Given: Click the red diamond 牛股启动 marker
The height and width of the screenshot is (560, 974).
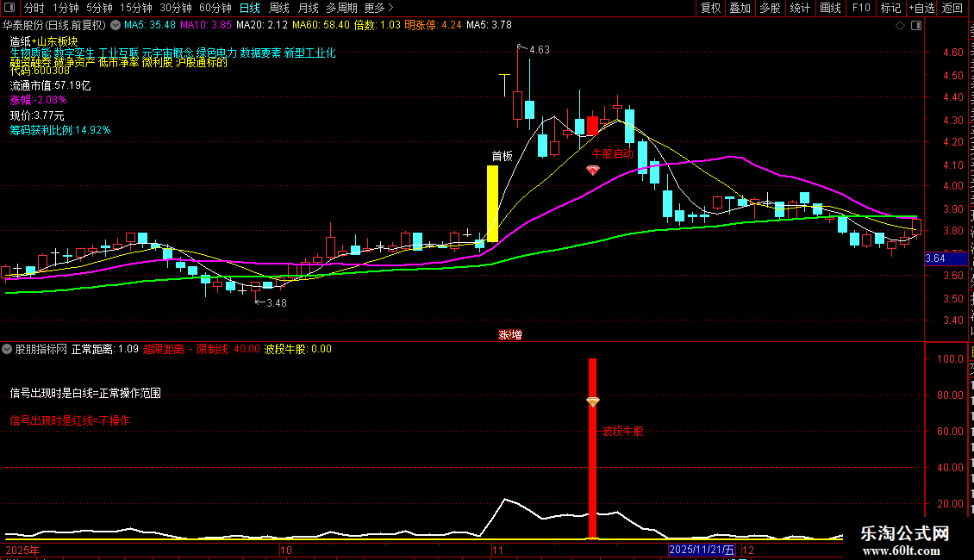Looking at the screenshot, I should [x=593, y=170].
